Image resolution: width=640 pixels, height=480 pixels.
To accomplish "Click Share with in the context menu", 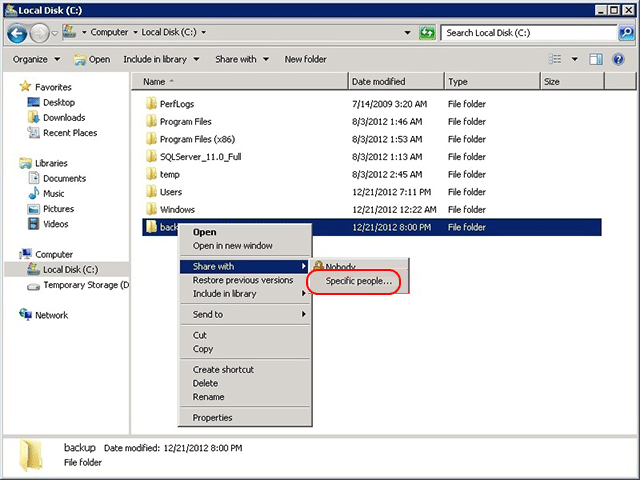I will point(245,267).
